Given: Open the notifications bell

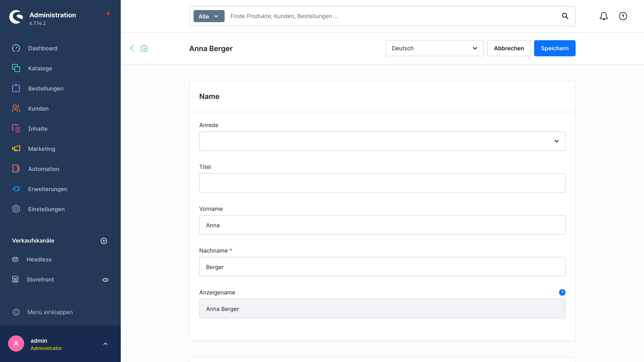Looking at the screenshot, I should (x=604, y=16).
